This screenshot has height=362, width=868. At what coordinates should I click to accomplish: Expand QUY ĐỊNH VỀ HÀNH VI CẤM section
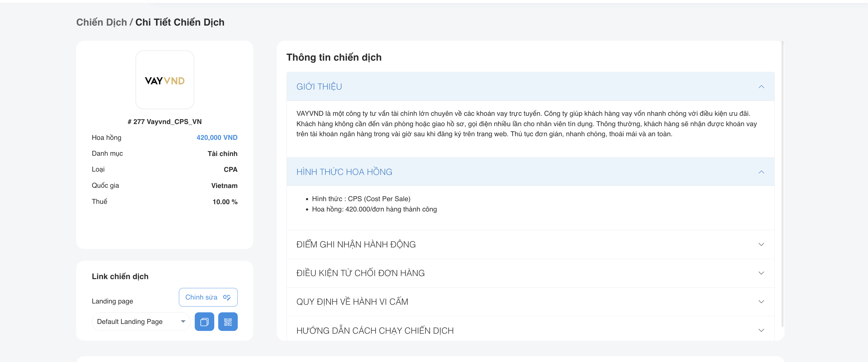click(352, 301)
